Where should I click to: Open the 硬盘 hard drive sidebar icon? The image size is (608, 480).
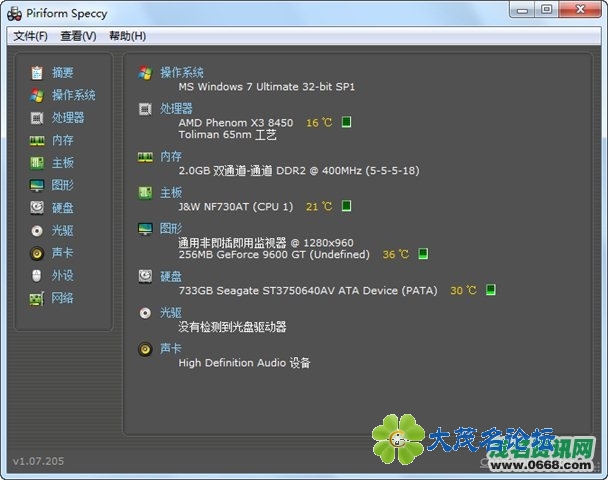pyautogui.click(x=37, y=208)
